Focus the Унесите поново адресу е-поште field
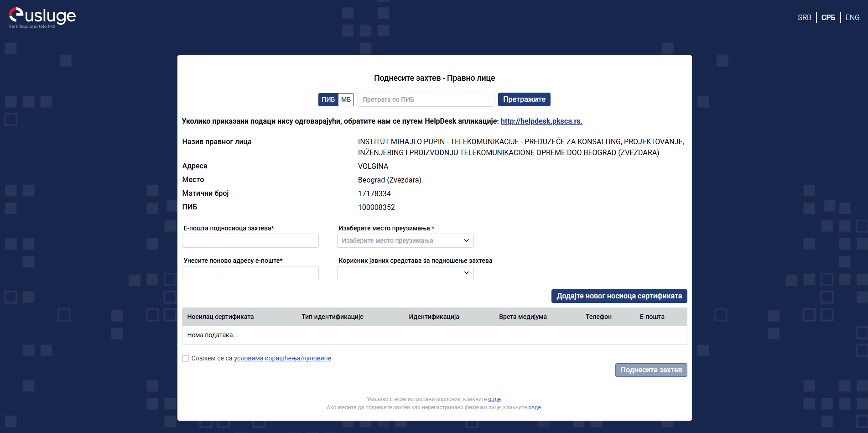 point(250,273)
